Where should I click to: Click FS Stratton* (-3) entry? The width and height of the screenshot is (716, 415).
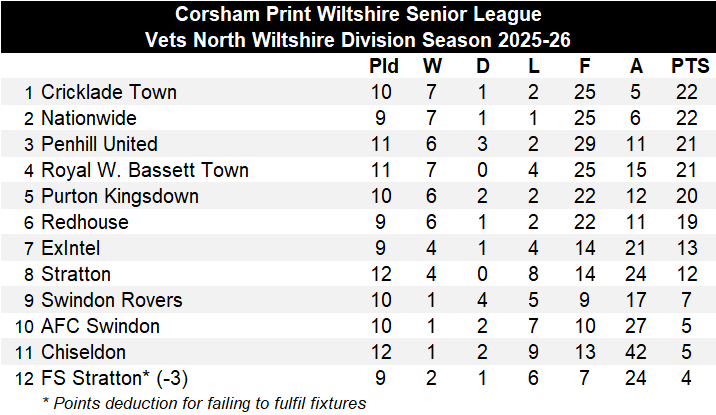click(x=114, y=379)
